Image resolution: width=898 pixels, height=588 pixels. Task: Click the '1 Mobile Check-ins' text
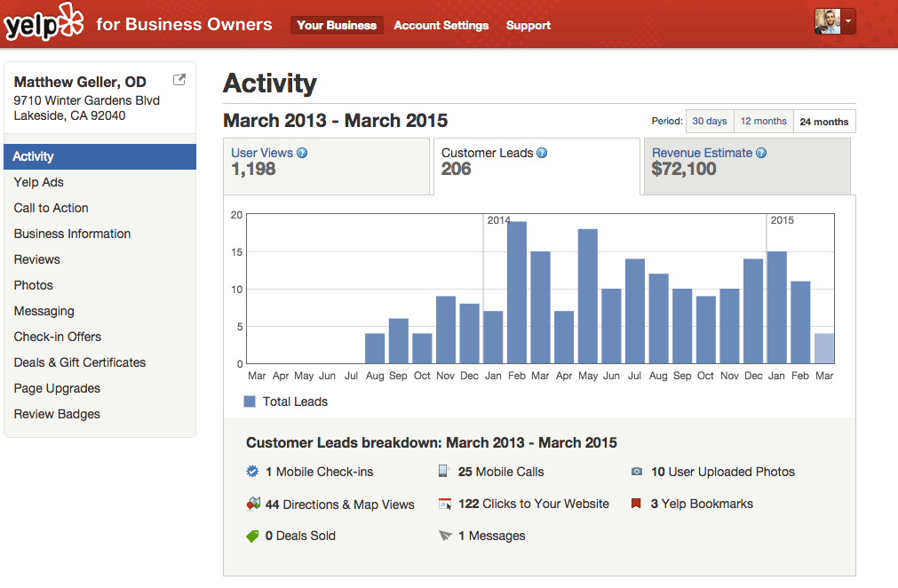(319, 472)
